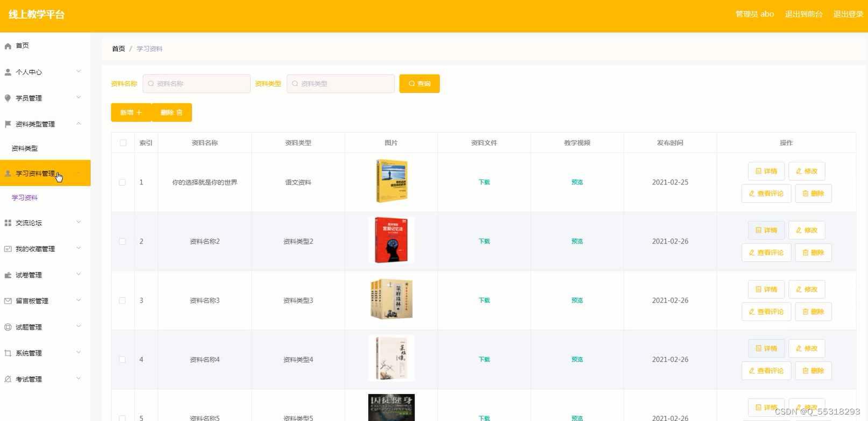Open 试题管理 in the sidebar
Viewport: 868px width, 421px height.
(x=45, y=327)
